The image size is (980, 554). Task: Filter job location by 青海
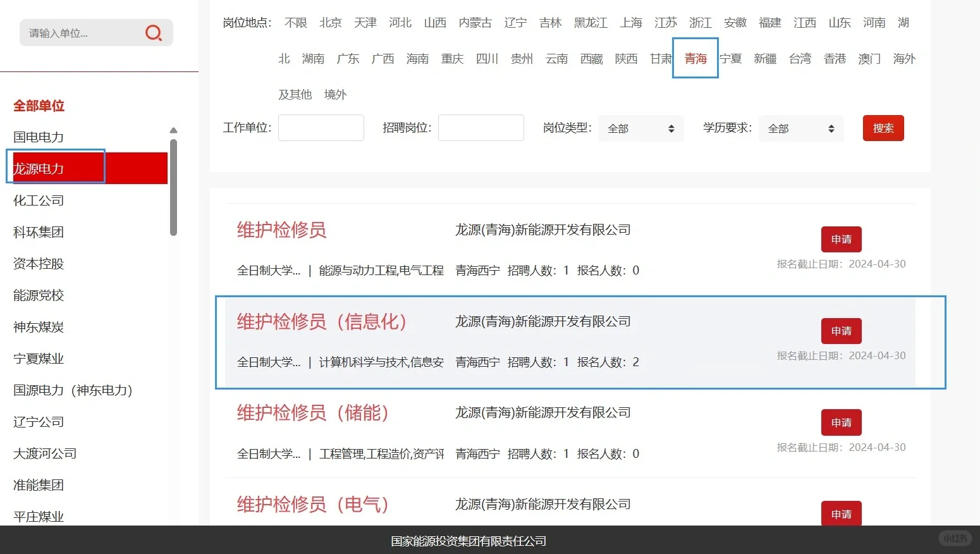[696, 59]
